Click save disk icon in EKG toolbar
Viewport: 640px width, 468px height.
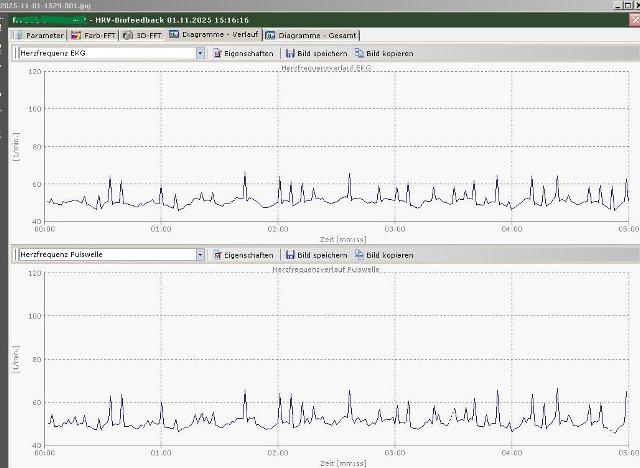click(290, 53)
